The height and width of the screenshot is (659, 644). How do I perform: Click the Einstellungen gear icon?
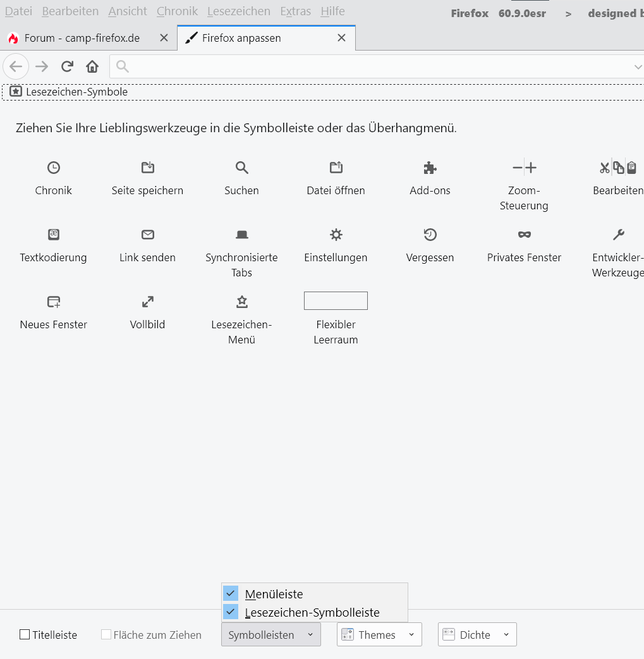coord(336,235)
